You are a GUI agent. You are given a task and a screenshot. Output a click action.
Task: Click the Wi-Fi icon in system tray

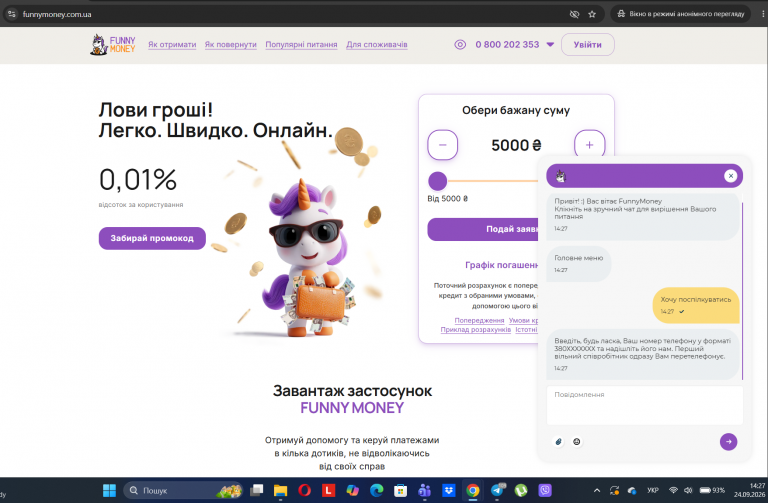pyautogui.click(x=673, y=490)
